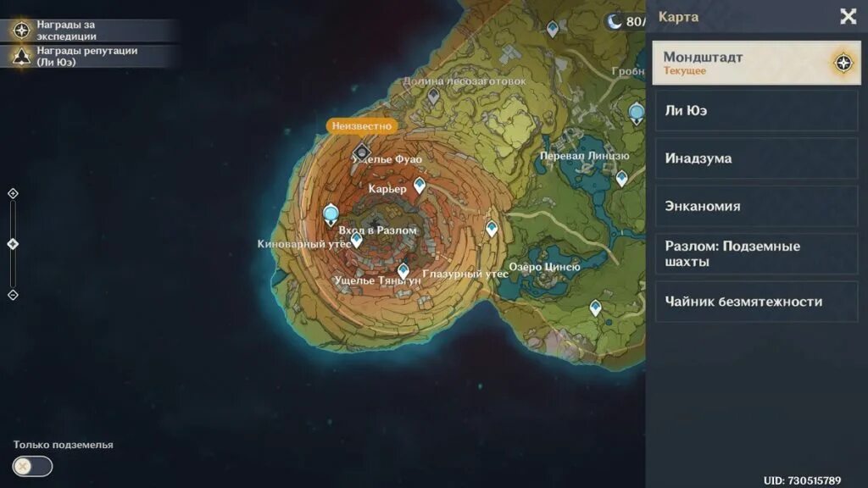Screen dimensions: 868x488
Task: Select gray waypoint under 'Долина лесозаготовок'
Action: (433, 97)
